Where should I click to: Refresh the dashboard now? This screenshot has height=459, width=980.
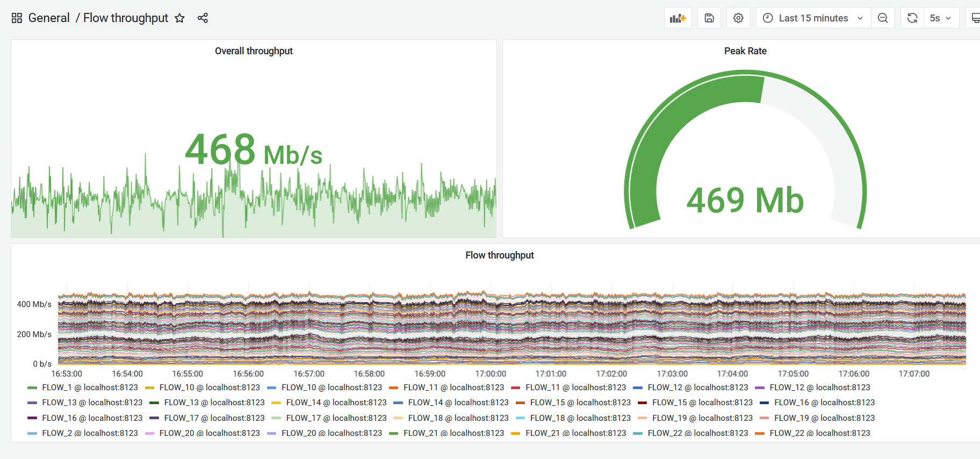click(912, 18)
